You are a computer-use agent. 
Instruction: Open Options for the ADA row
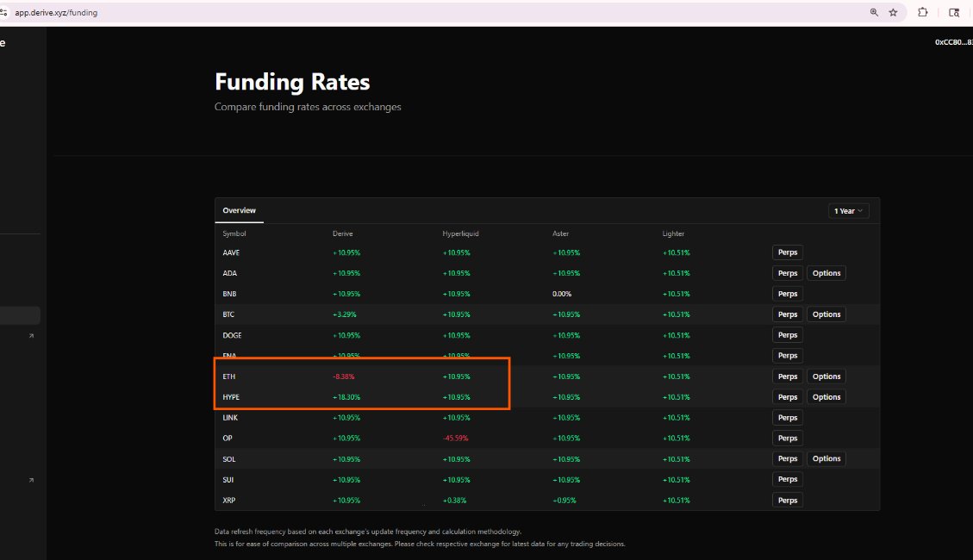pos(826,273)
